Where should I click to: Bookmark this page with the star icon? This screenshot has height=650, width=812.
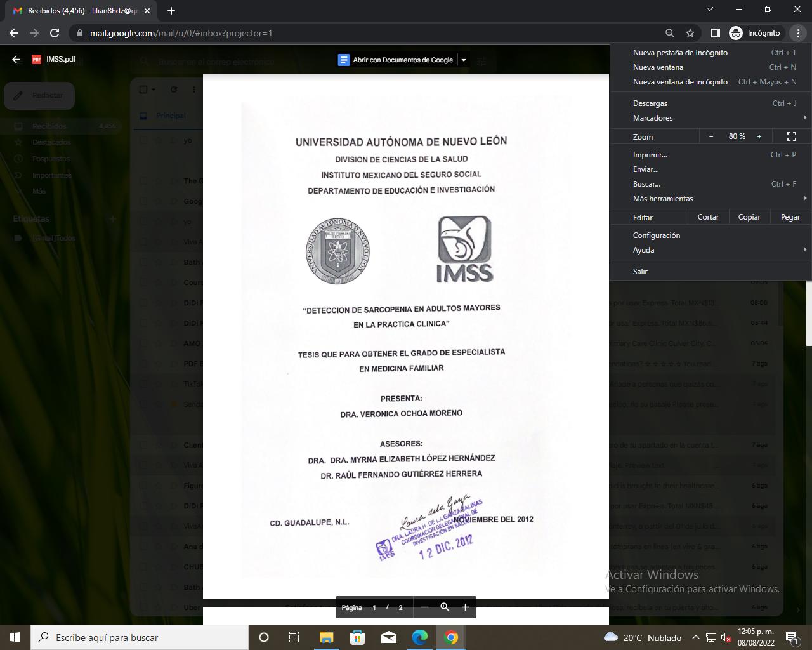[x=690, y=33]
